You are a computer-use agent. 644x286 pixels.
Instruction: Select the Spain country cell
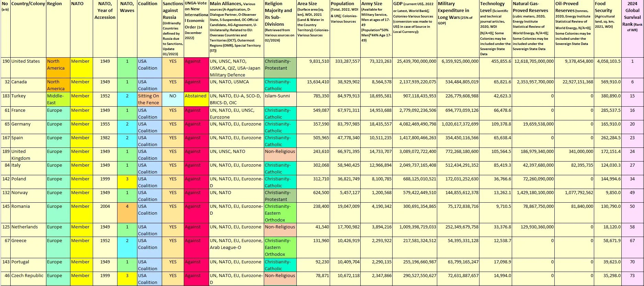click(x=28, y=141)
